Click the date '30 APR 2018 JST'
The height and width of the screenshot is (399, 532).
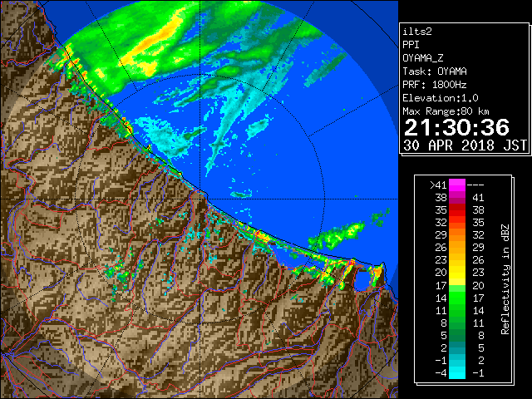pos(465,145)
